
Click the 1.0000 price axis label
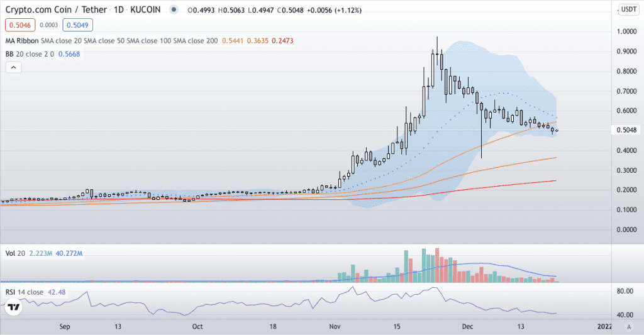click(627, 31)
